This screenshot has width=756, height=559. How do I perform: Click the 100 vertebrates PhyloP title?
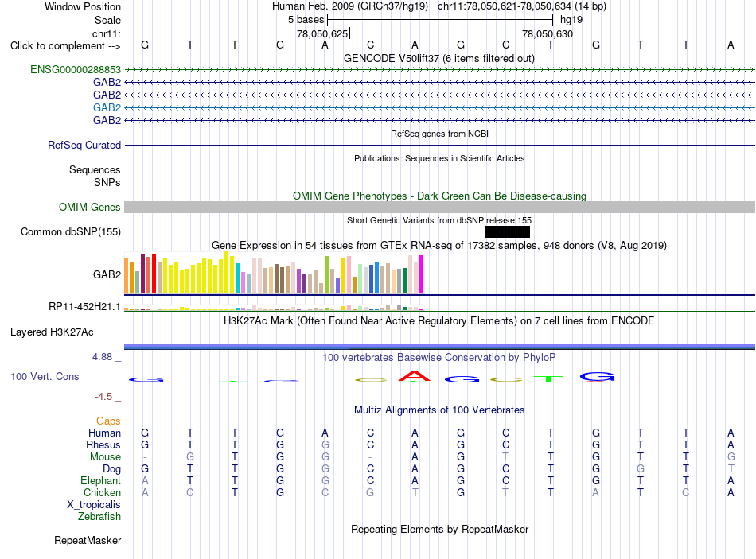[x=438, y=358]
